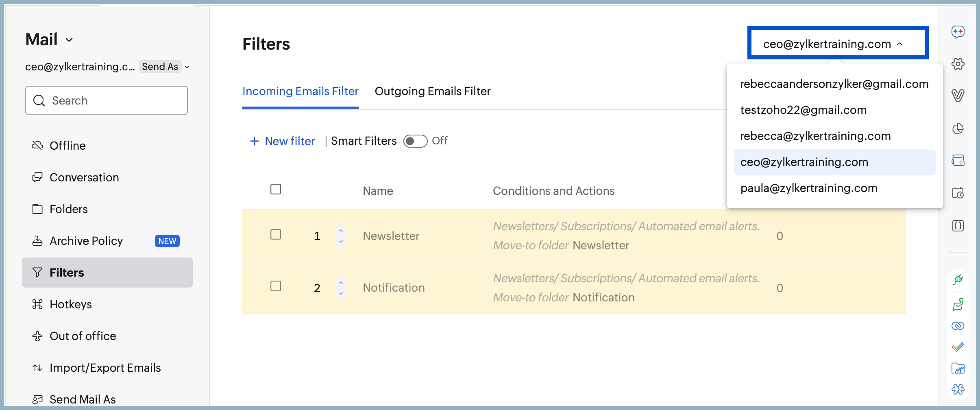
Task: Open the green chart app icon
Action: [x=958, y=304]
